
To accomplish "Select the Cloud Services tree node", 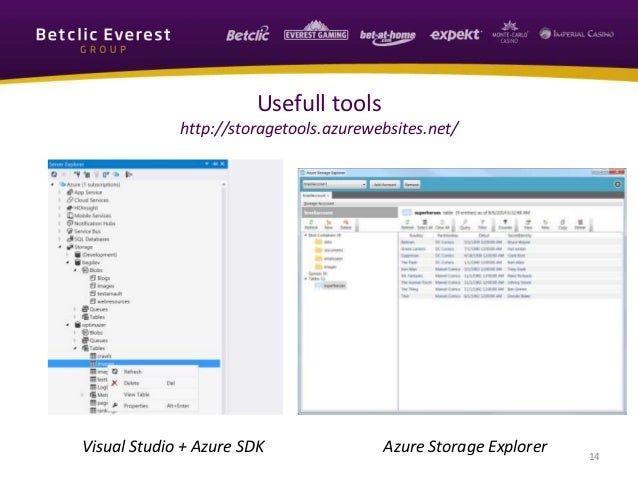I will coord(88,200).
